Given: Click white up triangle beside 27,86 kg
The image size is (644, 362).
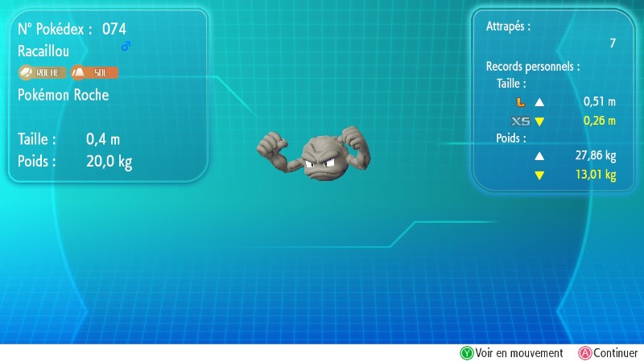Looking at the screenshot, I should 539,155.
